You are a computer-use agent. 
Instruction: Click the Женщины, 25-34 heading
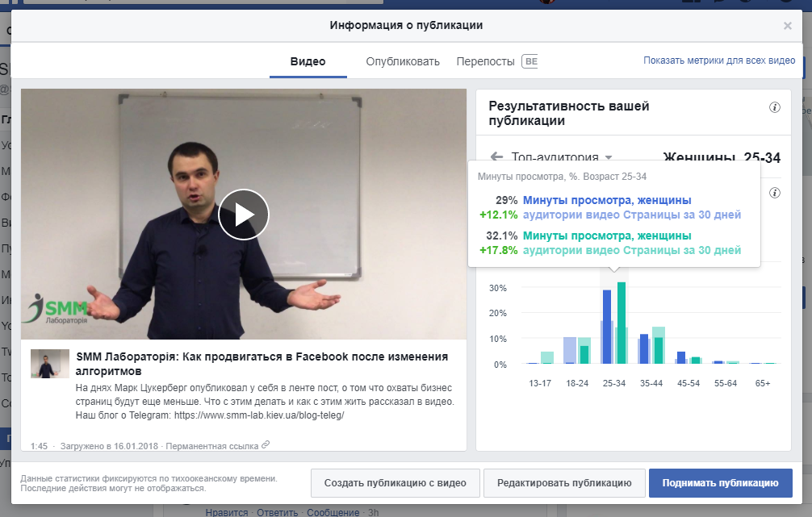[722, 157]
